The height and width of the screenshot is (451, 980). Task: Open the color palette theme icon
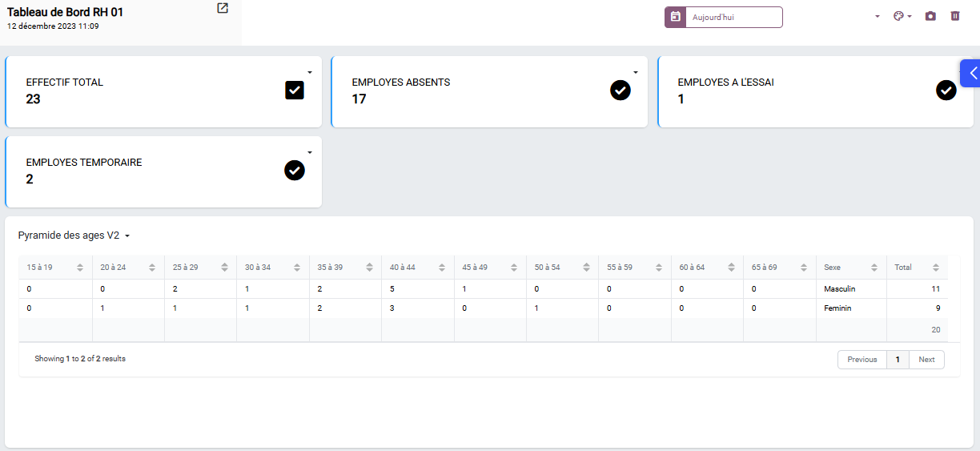pos(898,16)
